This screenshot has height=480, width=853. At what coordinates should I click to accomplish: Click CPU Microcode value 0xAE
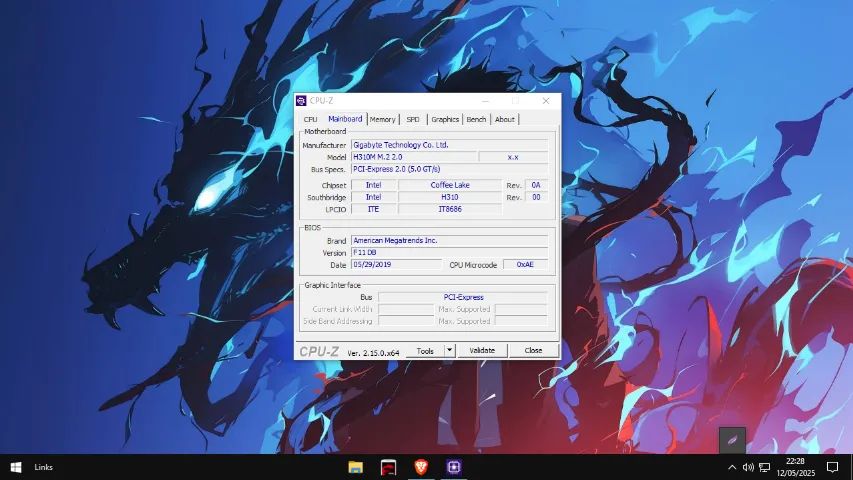click(x=525, y=264)
